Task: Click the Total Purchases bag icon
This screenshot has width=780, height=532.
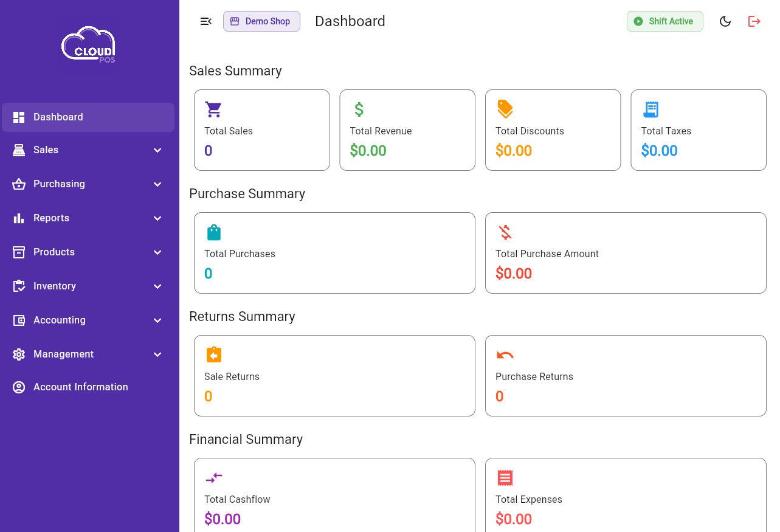Action: pos(213,232)
